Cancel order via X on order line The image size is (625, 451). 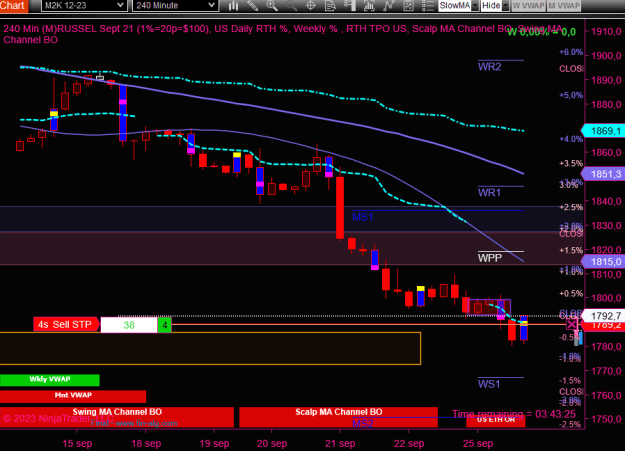point(572,324)
